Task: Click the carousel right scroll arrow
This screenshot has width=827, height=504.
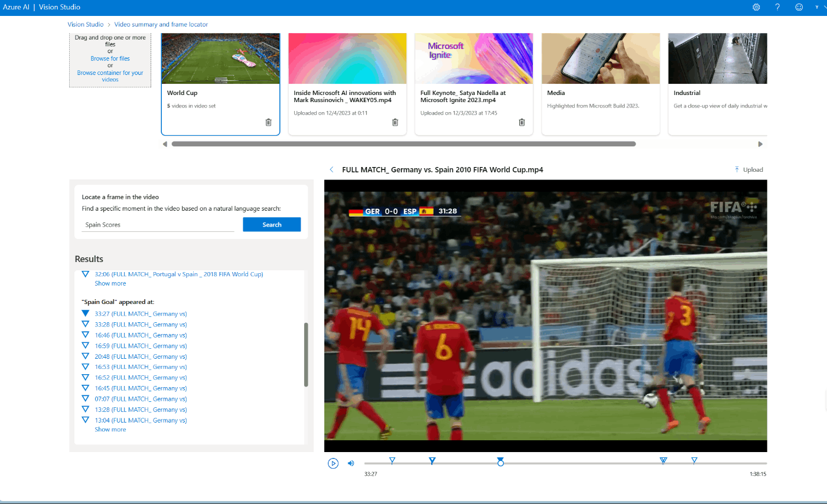Action: [x=760, y=144]
